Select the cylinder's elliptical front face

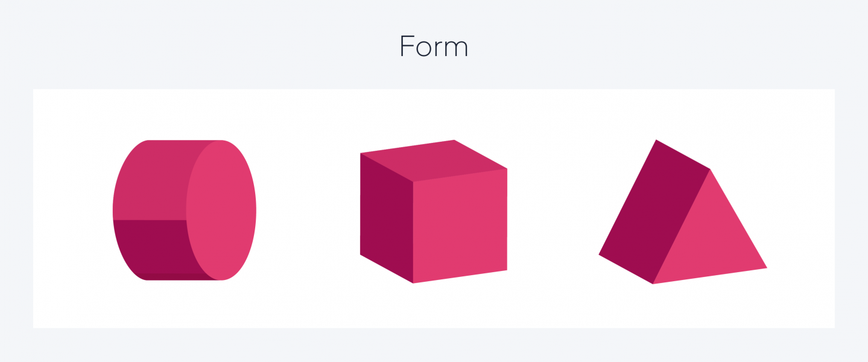point(221,210)
